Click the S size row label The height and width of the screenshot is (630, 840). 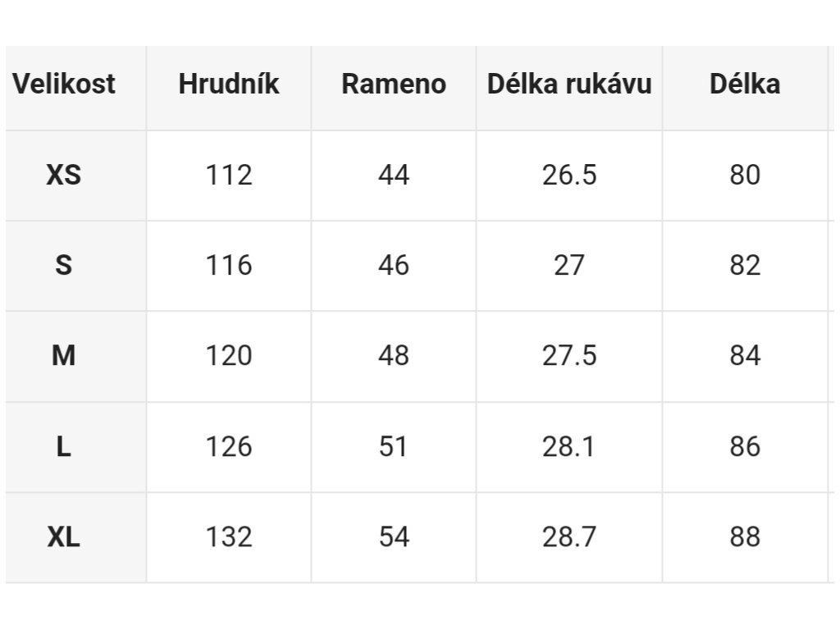tap(64, 265)
